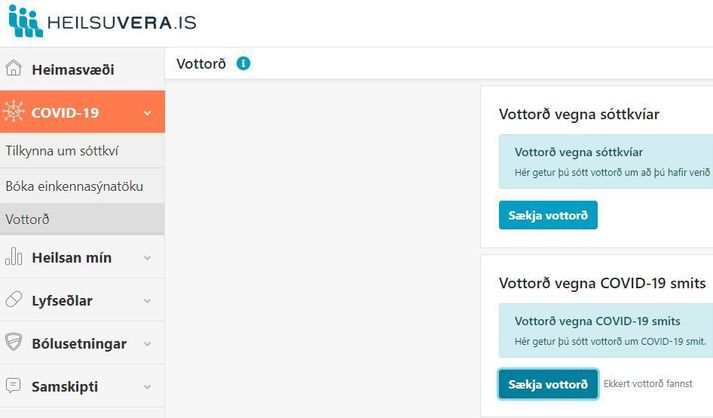Click the speech bubble icon for Samskipti
Screen dimensions: 713x418
pyautogui.click(x=14, y=385)
